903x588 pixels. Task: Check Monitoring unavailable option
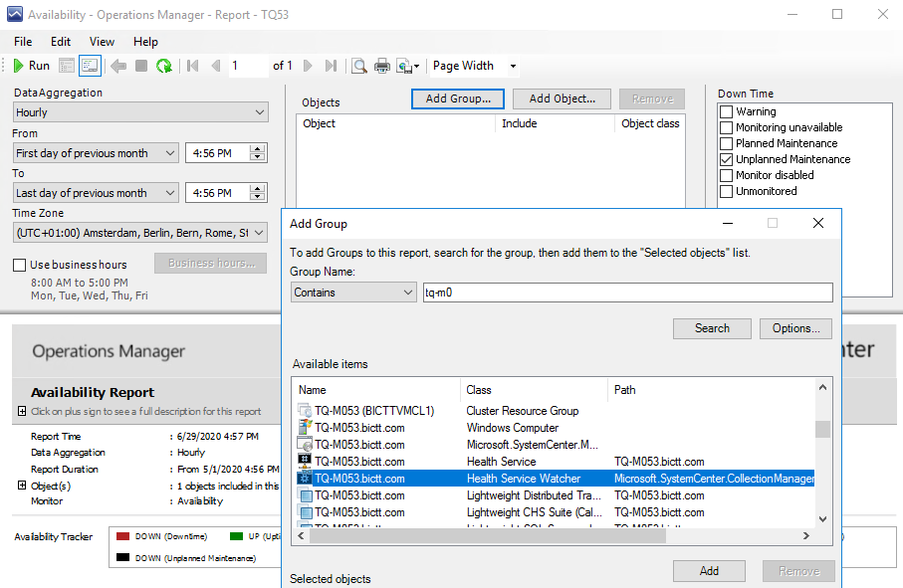point(726,127)
